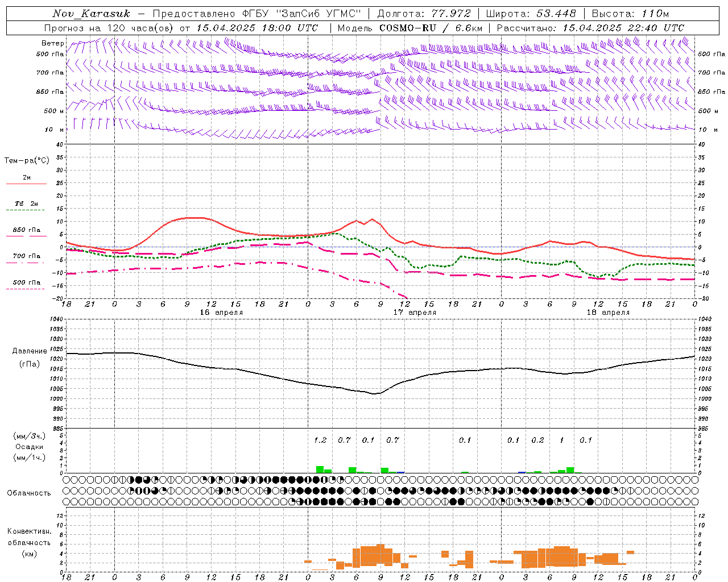Select the forecast start text 15.04.2025 18:00 UTC

coord(257,28)
